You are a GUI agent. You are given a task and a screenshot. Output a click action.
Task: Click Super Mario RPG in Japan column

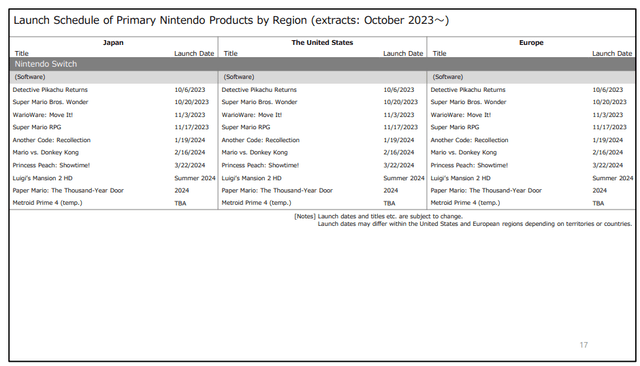(x=37, y=127)
